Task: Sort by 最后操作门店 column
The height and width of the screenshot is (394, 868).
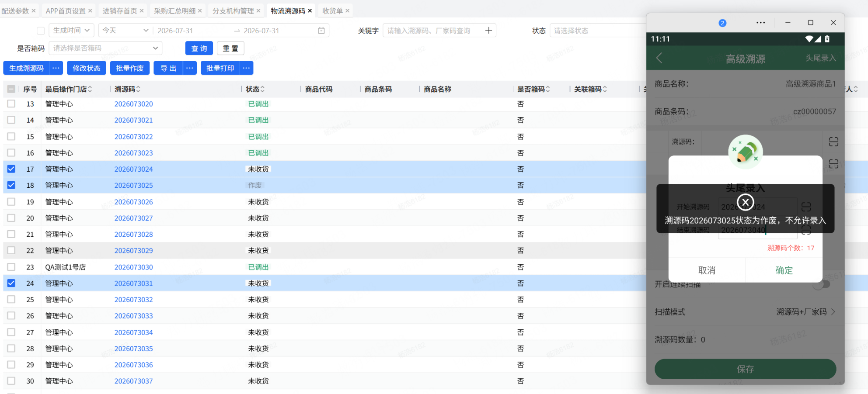Action: click(90, 89)
